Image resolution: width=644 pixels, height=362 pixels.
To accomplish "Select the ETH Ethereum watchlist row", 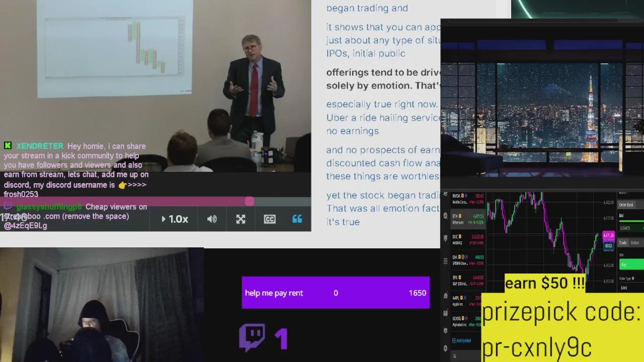I will pos(467,219).
